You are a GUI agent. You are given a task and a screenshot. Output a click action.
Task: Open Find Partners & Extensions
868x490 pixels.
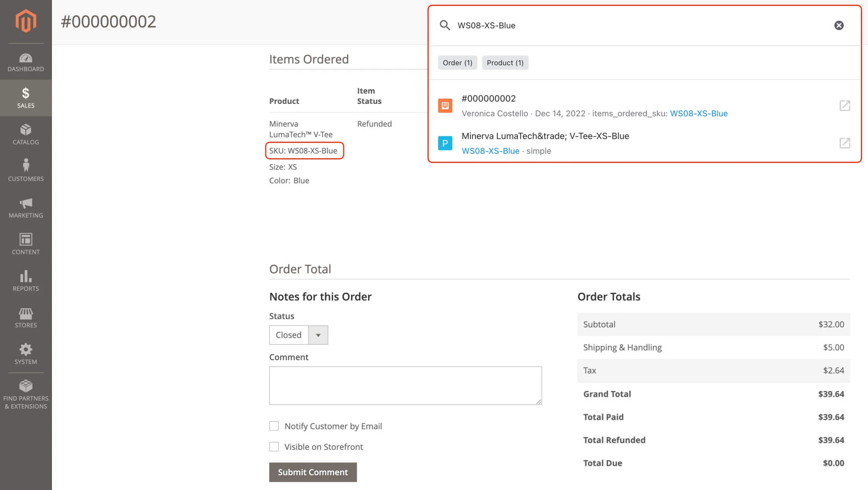point(26,394)
